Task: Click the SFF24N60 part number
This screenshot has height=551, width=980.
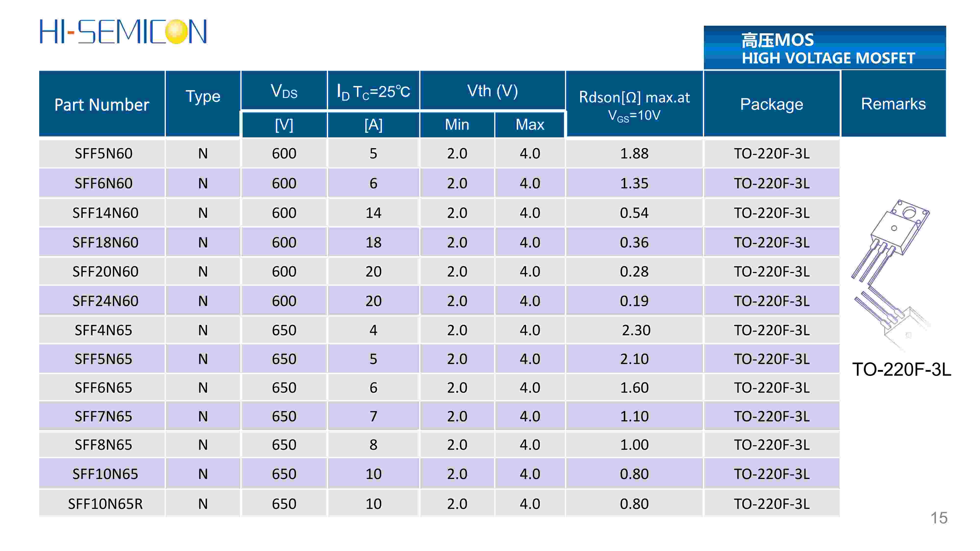Action: point(105,301)
